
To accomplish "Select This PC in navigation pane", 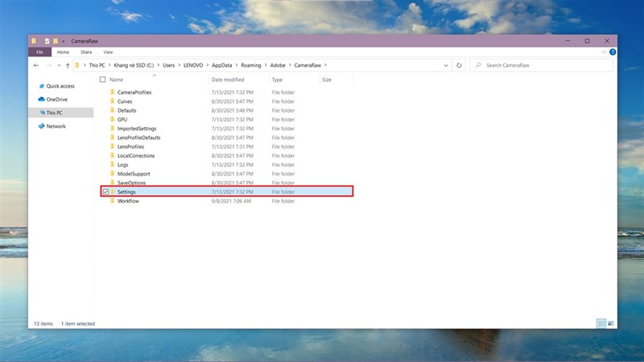I will pyautogui.click(x=54, y=113).
